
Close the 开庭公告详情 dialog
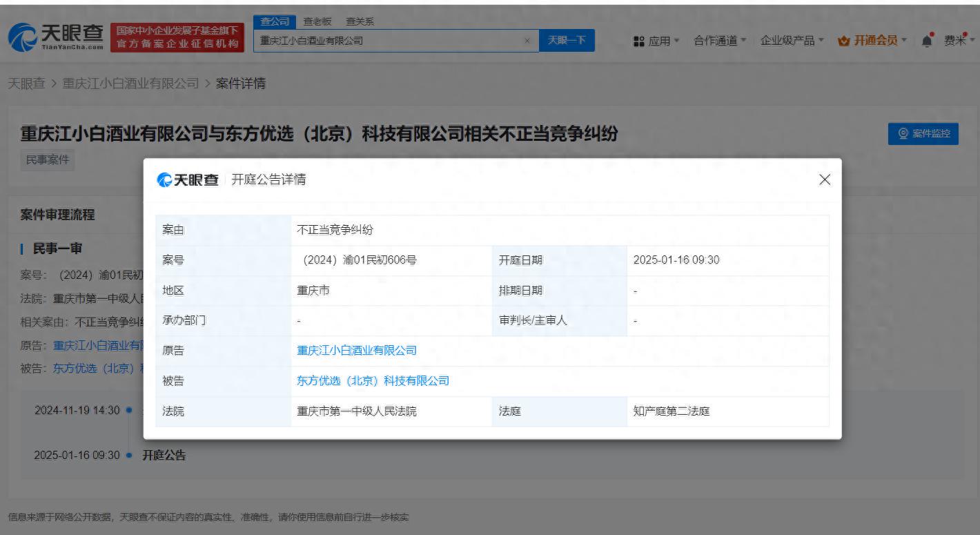[x=824, y=179]
